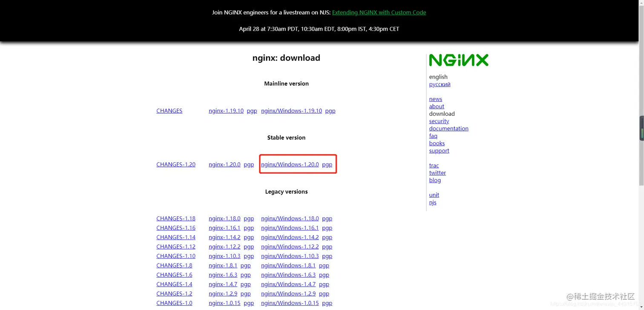Download nginx-1.4.7 source
The width and height of the screenshot is (644, 310).
[x=223, y=284]
